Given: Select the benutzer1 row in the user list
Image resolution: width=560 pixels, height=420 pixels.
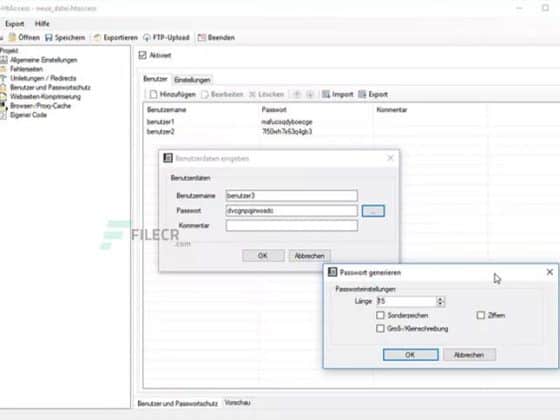Looking at the screenshot, I should pyautogui.click(x=351, y=122).
